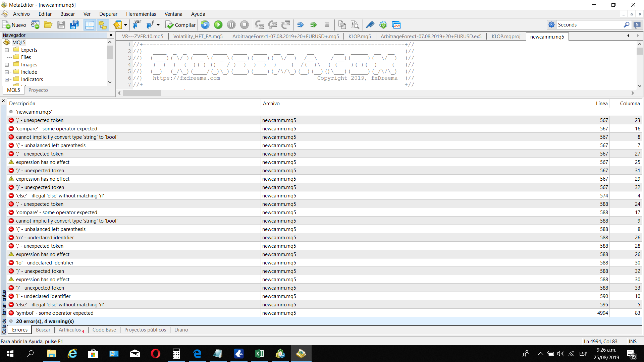
Task: Save all open files
Action: tap(74, 25)
